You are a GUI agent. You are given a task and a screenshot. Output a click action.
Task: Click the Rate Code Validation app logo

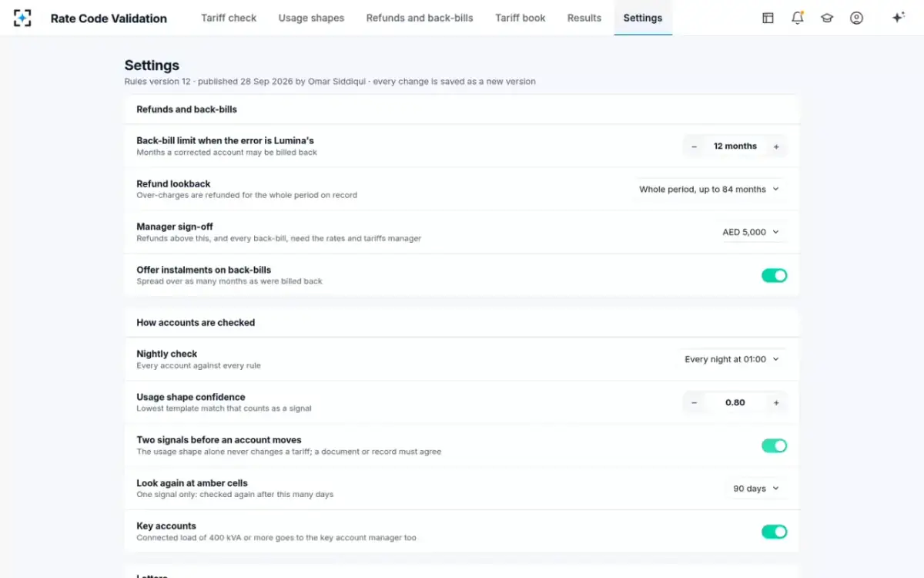coord(23,18)
